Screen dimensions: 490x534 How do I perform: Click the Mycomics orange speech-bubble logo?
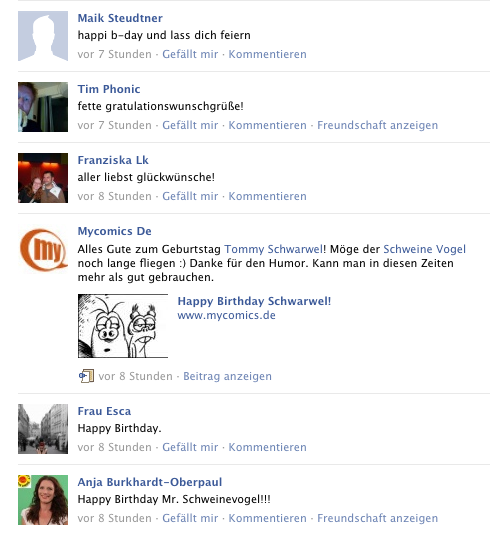(x=43, y=250)
